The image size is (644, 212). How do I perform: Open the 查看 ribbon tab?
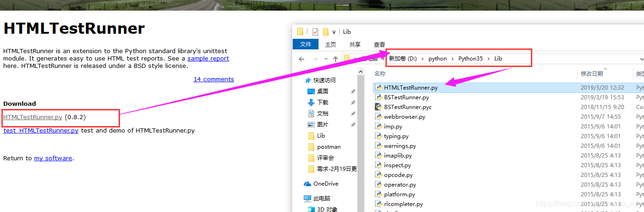coord(379,44)
